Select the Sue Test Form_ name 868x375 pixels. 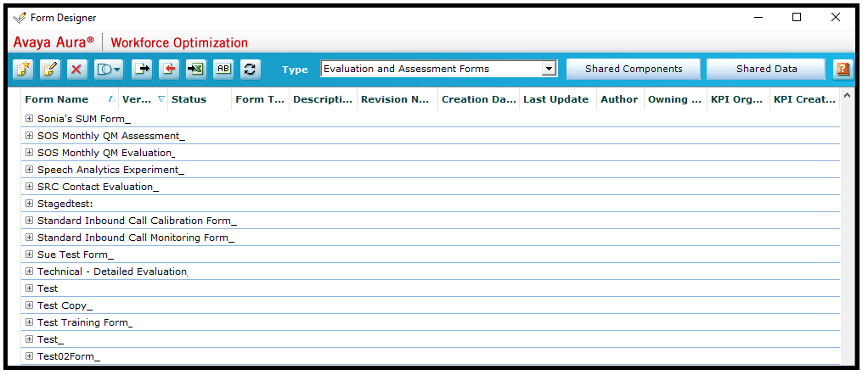coord(76,255)
